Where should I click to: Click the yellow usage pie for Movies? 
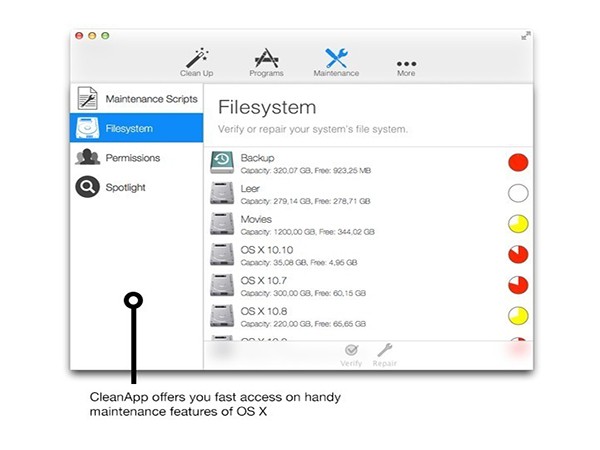[518, 224]
